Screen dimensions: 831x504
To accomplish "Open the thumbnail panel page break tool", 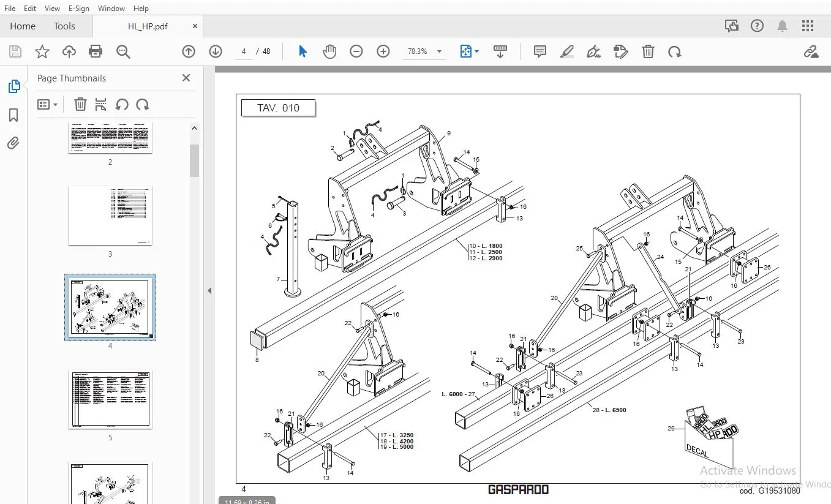I will [x=101, y=104].
